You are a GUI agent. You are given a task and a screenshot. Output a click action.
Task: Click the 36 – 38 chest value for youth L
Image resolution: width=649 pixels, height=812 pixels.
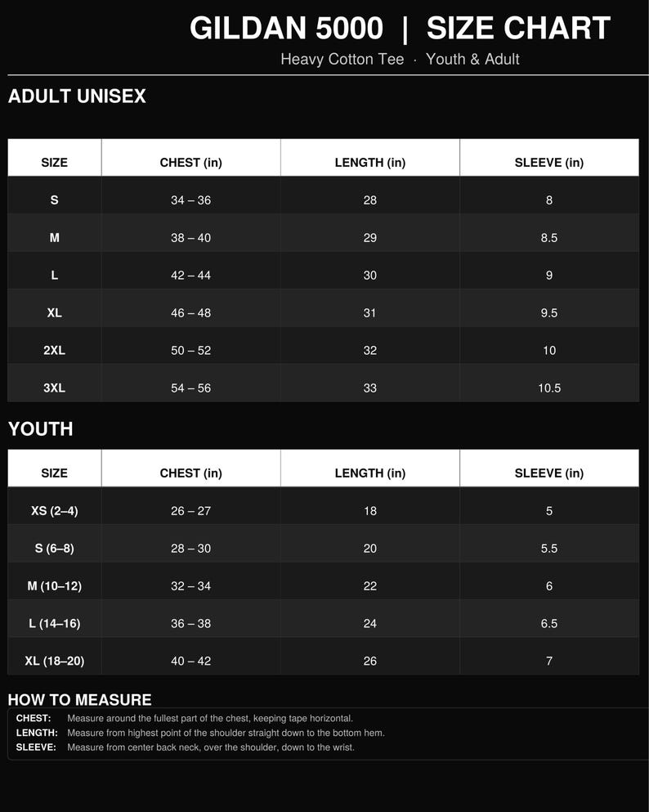[191, 623]
